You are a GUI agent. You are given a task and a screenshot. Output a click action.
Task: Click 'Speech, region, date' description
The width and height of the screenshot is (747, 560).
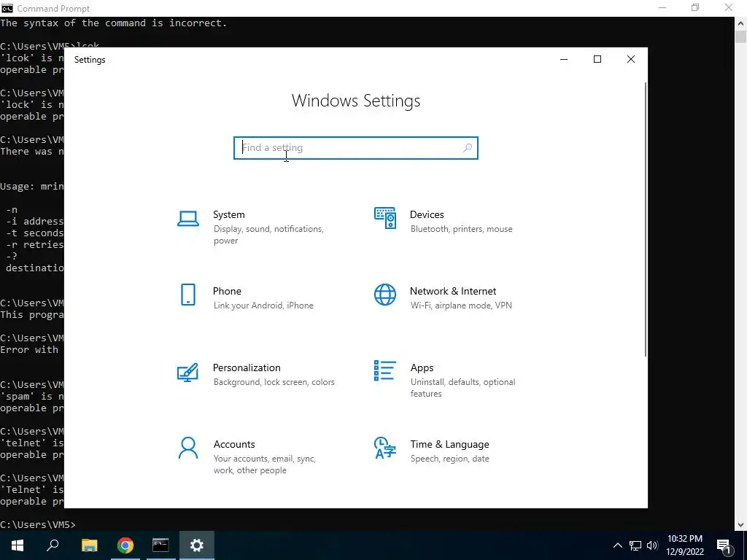[449, 459]
